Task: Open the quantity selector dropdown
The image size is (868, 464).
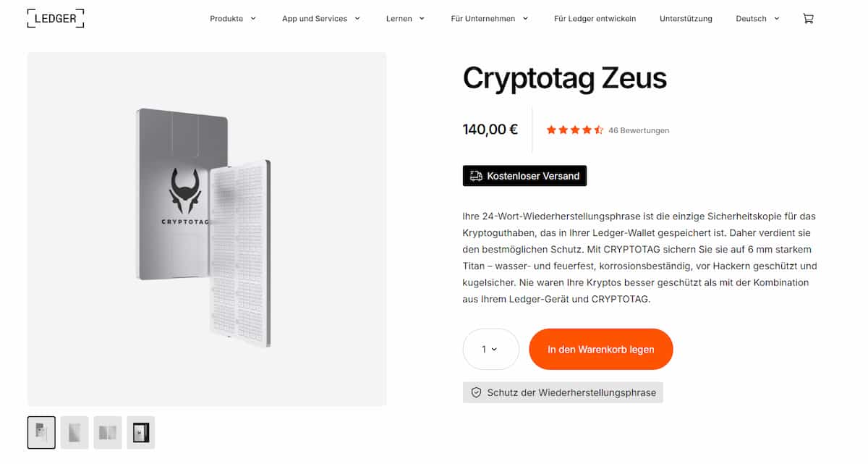Action: pyautogui.click(x=490, y=349)
